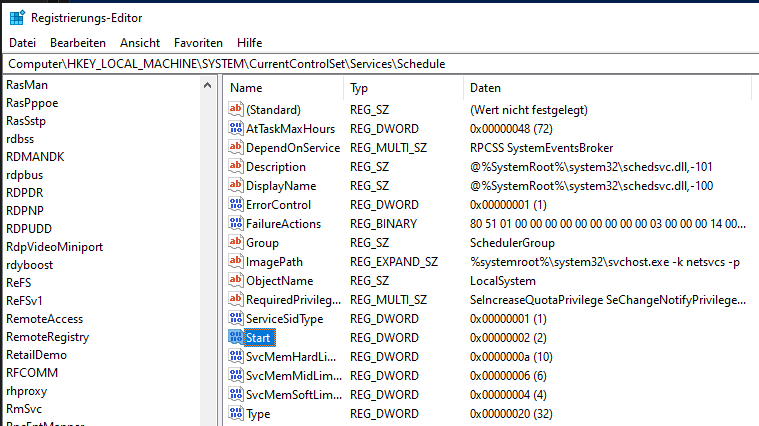Screen dimensions: 759x426
Task: Select the RasMan key in the tree
Action: 27,85
